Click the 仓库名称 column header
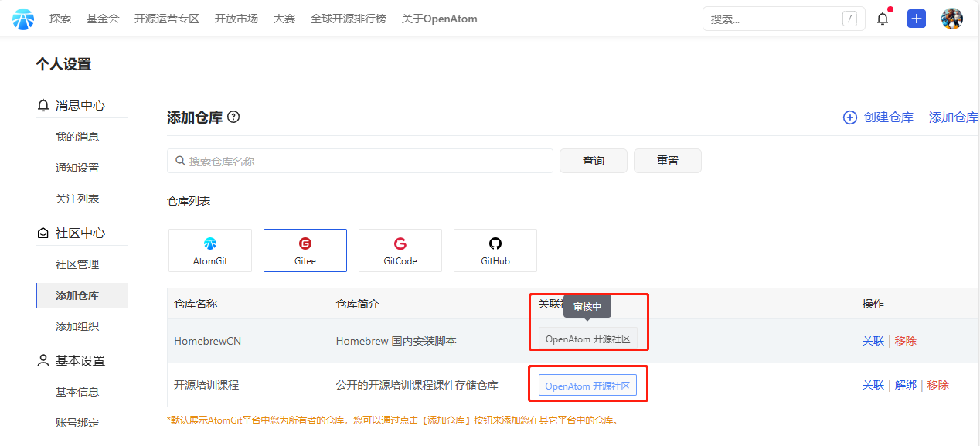Image resolution: width=980 pixels, height=446 pixels. point(196,304)
